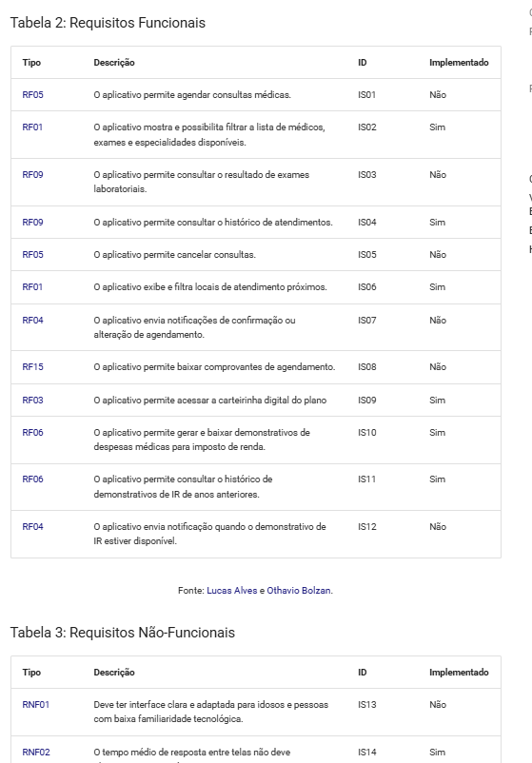Image resolution: width=532 pixels, height=763 pixels.
Task: Open the RF05 link in IS01 row
Action: click(32, 95)
